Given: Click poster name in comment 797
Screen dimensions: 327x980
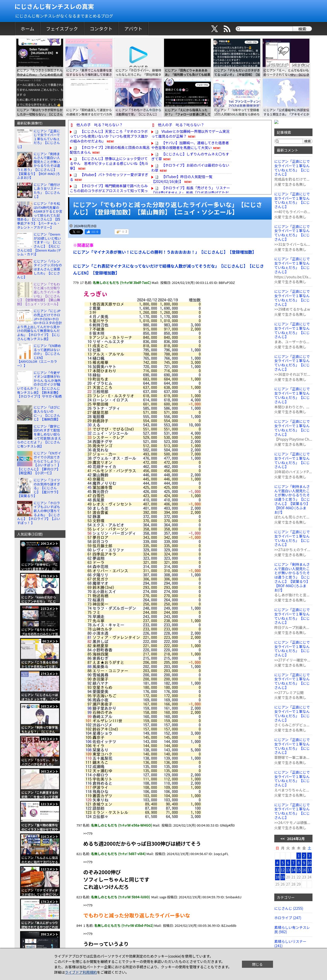Looking at the screenshot, I should click(x=121, y=825).
